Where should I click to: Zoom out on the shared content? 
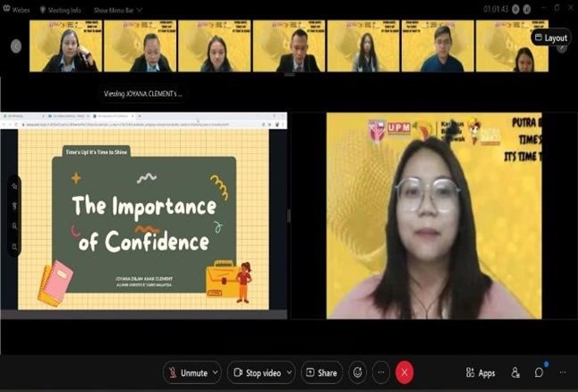[14, 246]
